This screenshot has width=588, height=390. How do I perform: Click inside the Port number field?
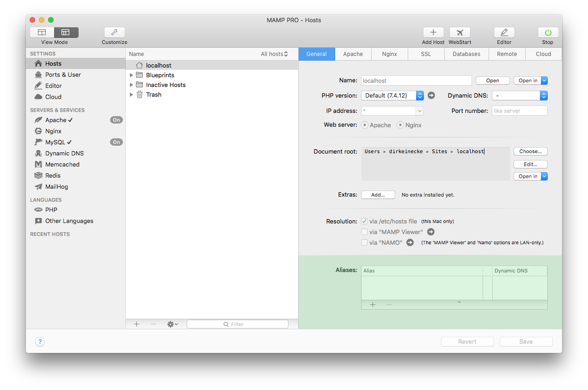point(520,111)
